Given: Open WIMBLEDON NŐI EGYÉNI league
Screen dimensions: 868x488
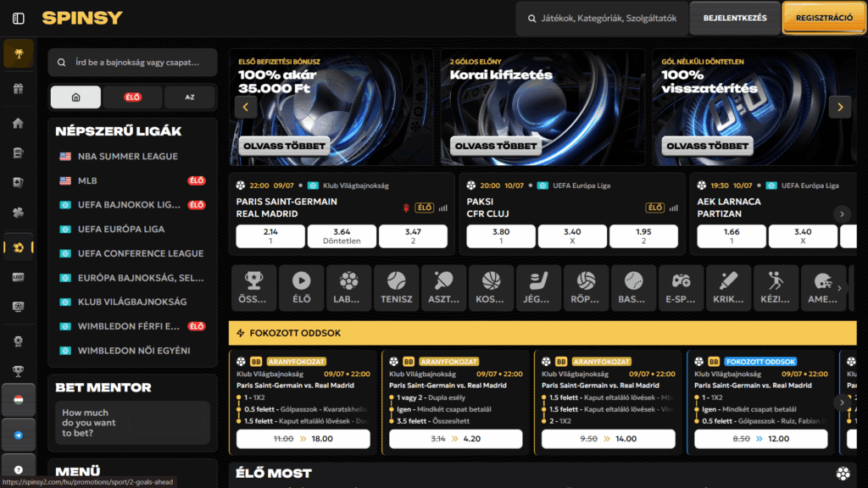Looking at the screenshot, I should click(x=133, y=351).
